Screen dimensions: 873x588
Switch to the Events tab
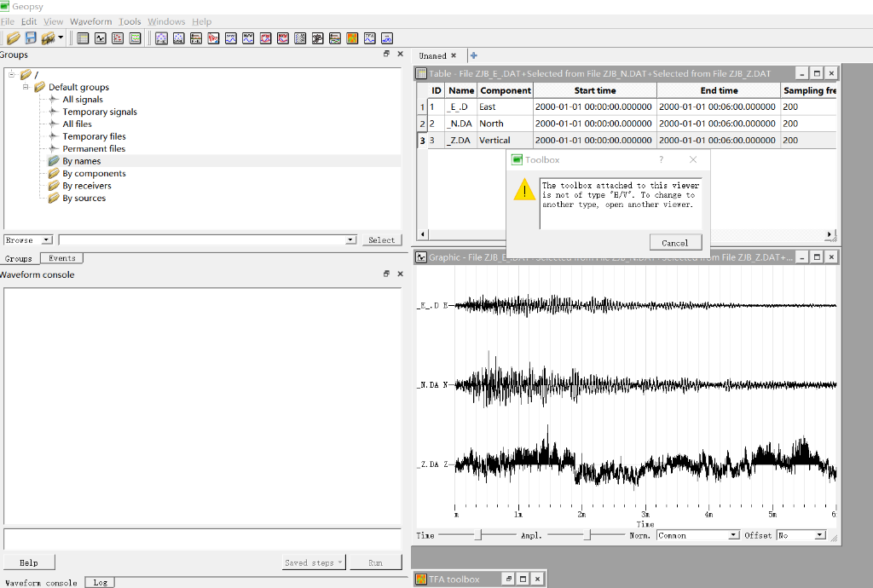click(61, 258)
